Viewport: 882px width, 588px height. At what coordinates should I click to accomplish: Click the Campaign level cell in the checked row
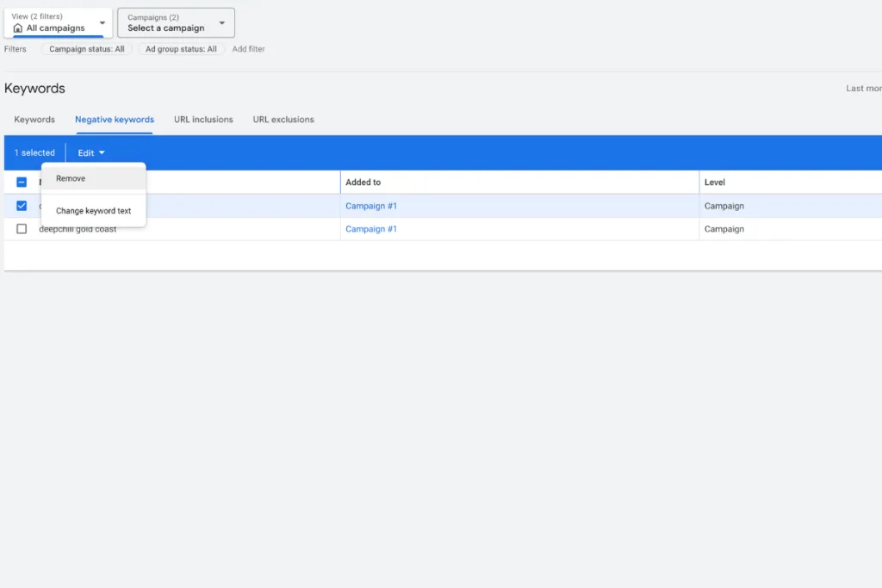click(724, 206)
